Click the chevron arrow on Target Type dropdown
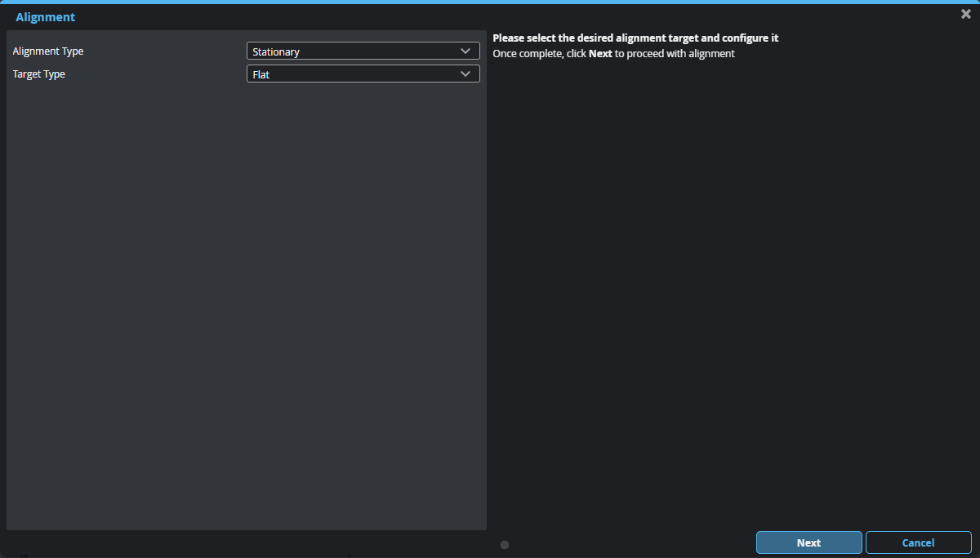The image size is (980, 558). pos(465,74)
